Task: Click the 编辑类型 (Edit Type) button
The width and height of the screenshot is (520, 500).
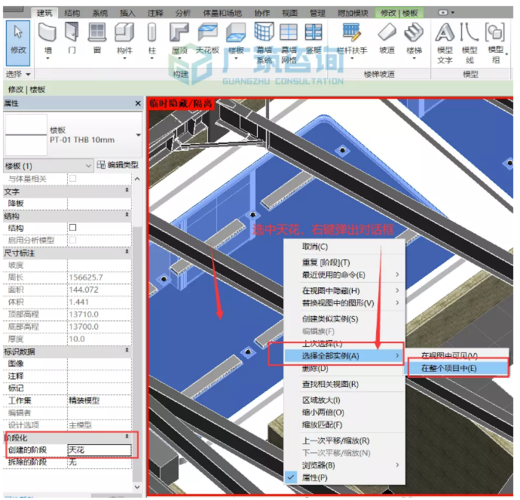Action: pos(118,165)
